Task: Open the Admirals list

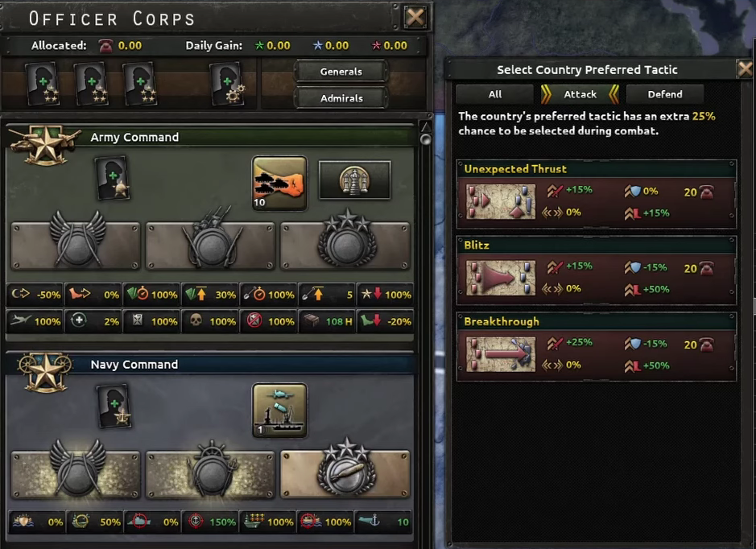Action: (x=341, y=98)
